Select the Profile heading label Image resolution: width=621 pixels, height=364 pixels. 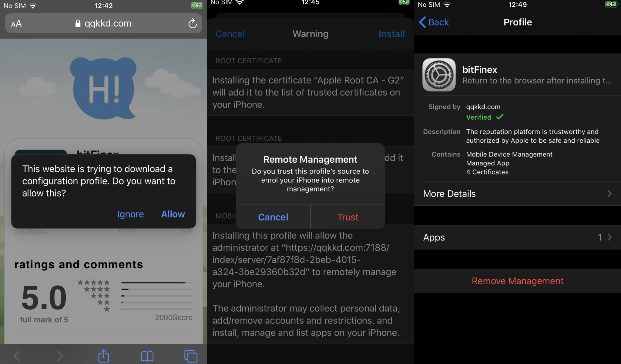517,22
